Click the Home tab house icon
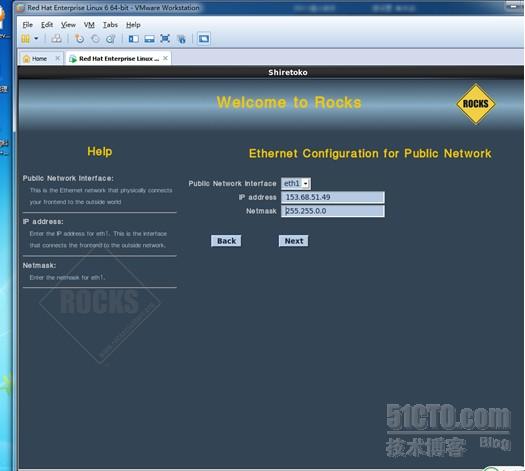This screenshot has width=525, height=471. coord(26,59)
